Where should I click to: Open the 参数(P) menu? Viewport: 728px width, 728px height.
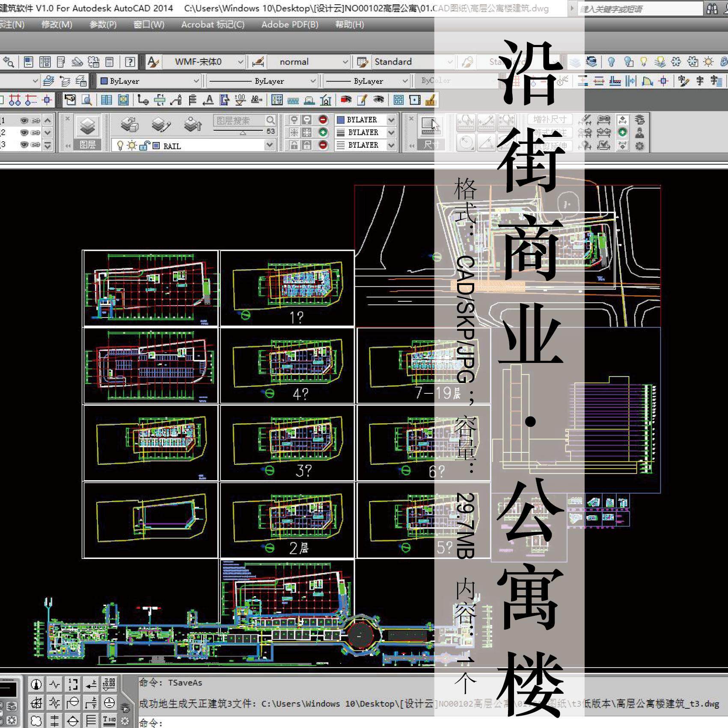(103, 25)
